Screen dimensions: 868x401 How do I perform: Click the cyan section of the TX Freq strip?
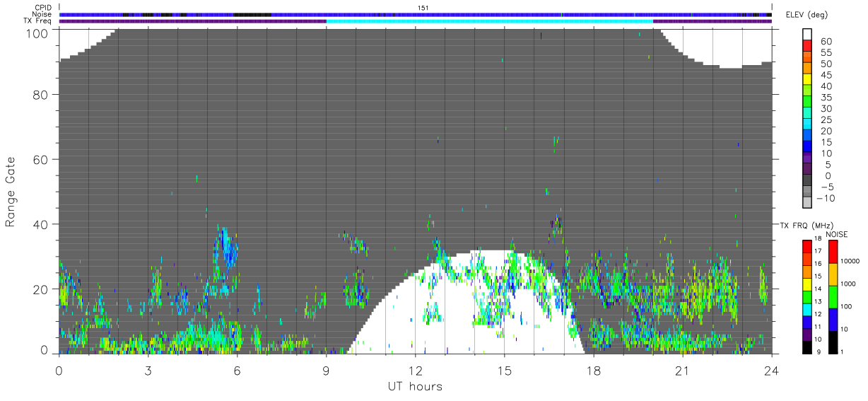(x=489, y=21)
